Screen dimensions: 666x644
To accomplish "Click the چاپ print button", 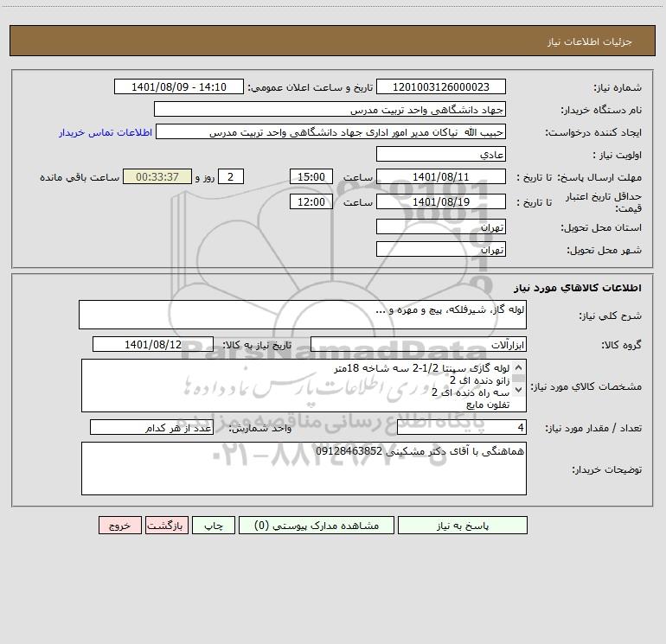I will tap(214, 526).
